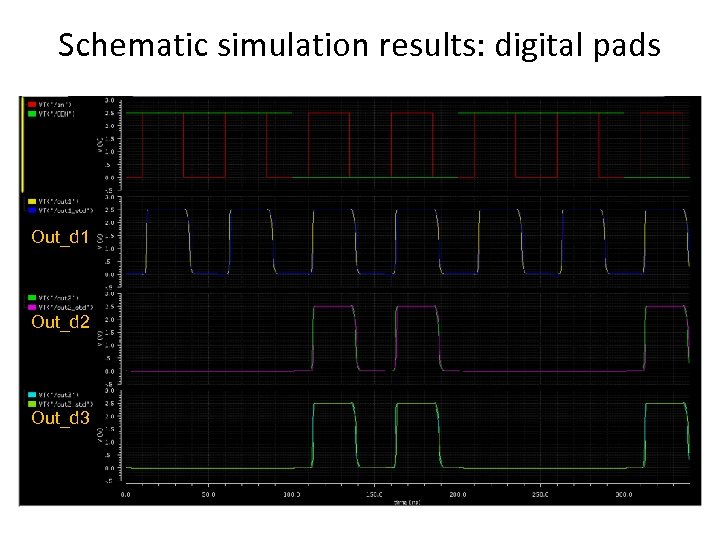
Task: Select the out3_std trace legend label
Action: click(x=66, y=404)
